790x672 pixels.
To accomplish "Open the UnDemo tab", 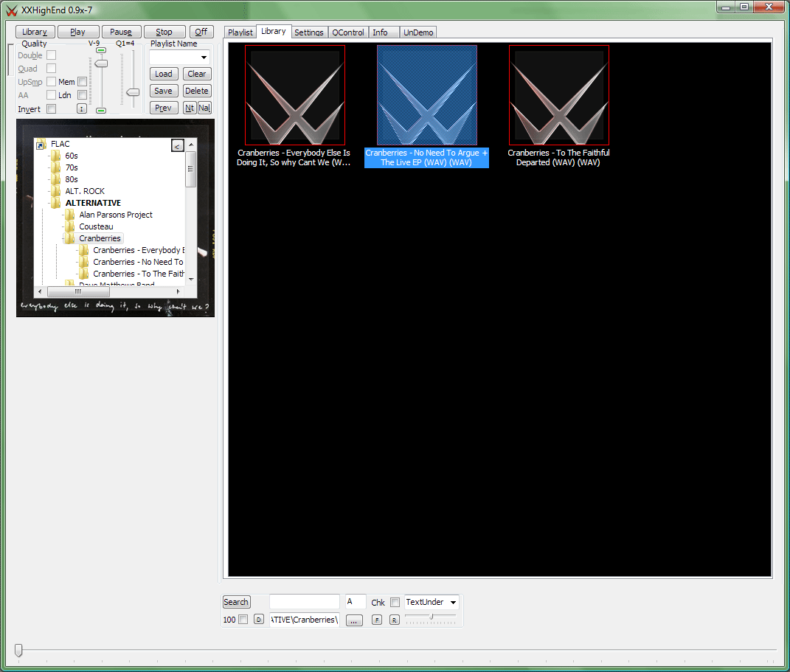I will point(418,32).
